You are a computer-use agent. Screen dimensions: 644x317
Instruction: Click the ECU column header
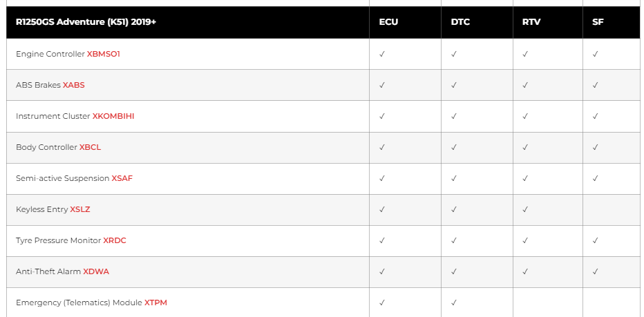pos(388,22)
